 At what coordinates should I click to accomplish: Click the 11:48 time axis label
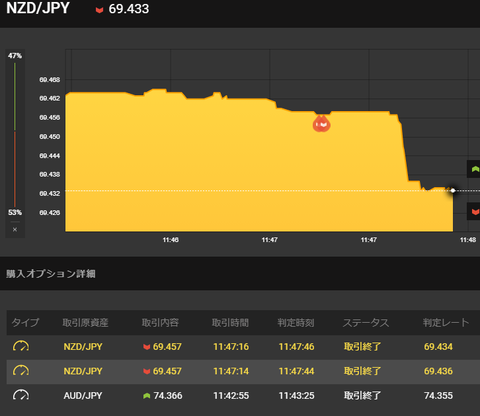468,240
